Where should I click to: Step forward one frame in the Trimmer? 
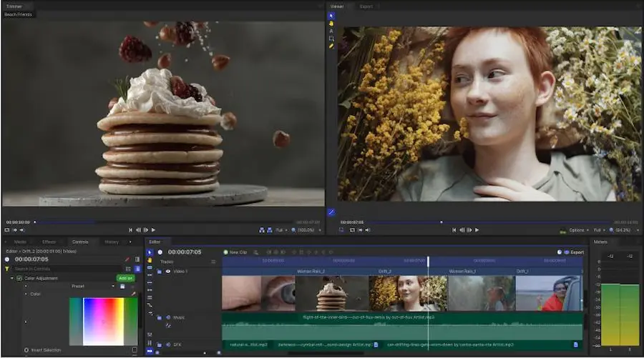(x=146, y=230)
